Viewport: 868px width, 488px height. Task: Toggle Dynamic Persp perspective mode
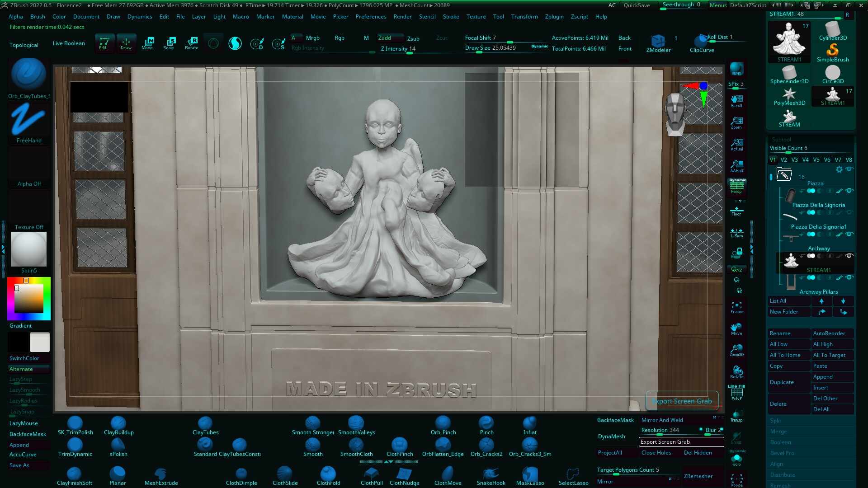(737, 186)
